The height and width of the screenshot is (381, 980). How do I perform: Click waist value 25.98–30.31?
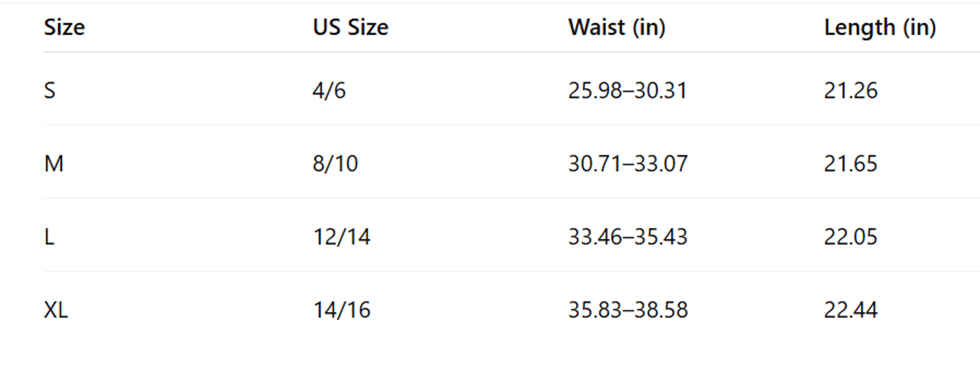628,91
